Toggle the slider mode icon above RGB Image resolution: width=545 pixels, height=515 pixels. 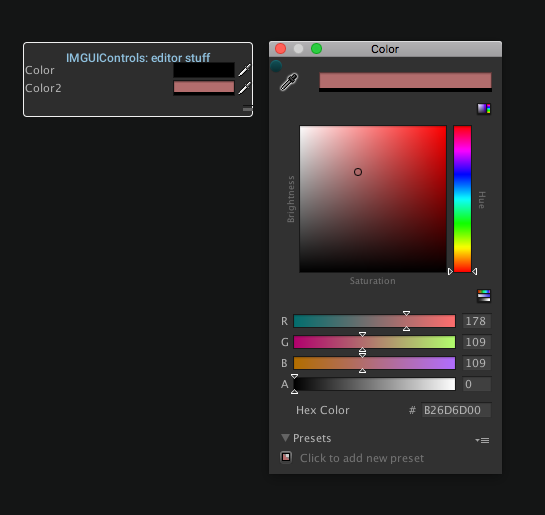(x=484, y=296)
